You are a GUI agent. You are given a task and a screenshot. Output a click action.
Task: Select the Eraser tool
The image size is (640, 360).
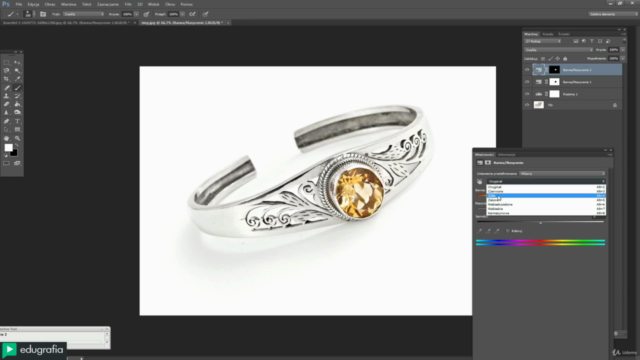[x=7, y=104]
